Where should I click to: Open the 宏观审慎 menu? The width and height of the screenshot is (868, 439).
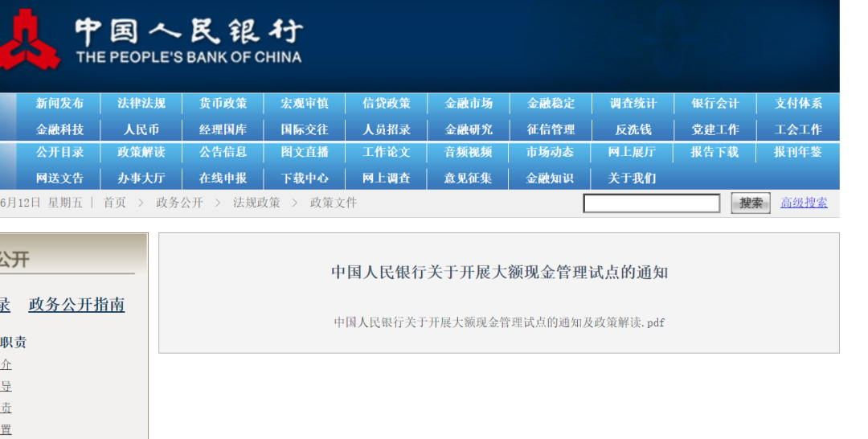coord(305,104)
